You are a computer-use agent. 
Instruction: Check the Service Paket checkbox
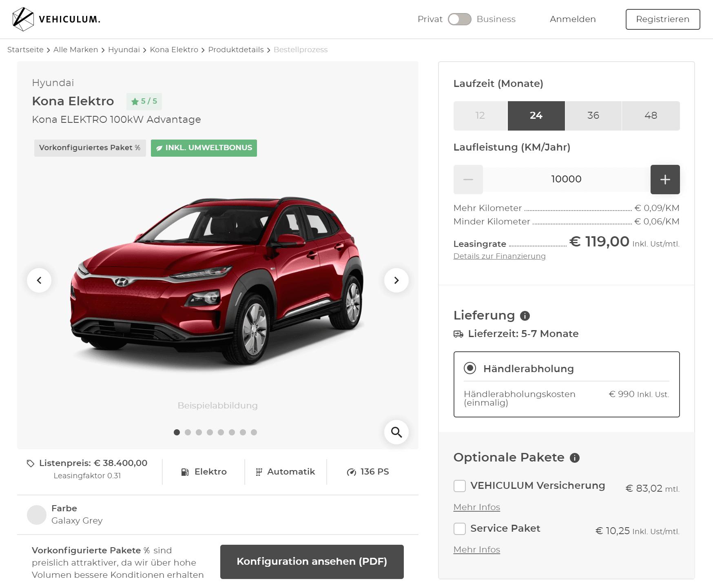pyautogui.click(x=460, y=529)
